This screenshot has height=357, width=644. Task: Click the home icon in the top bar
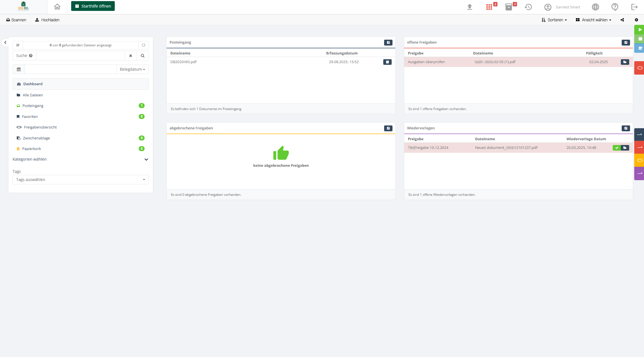coord(57,7)
